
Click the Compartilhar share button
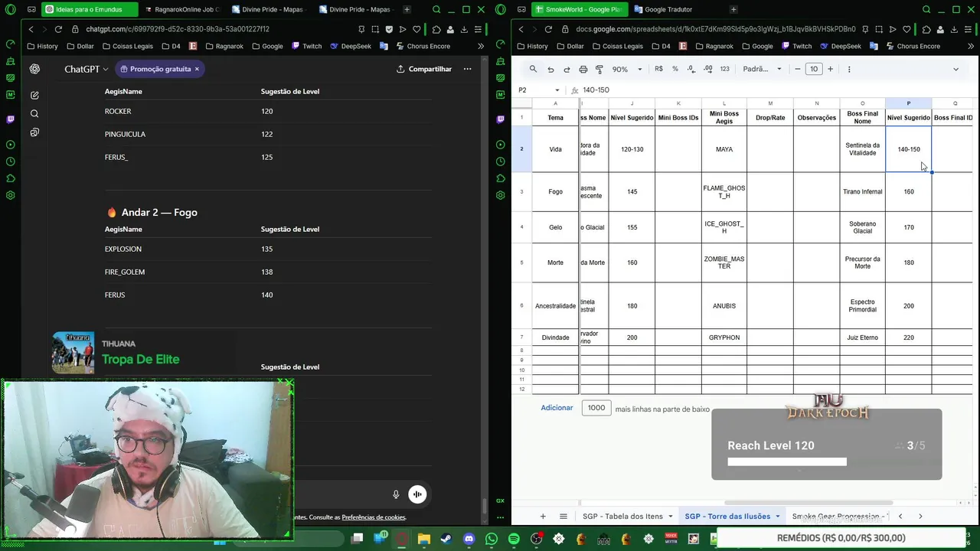pyautogui.click(x=424, y=69)
